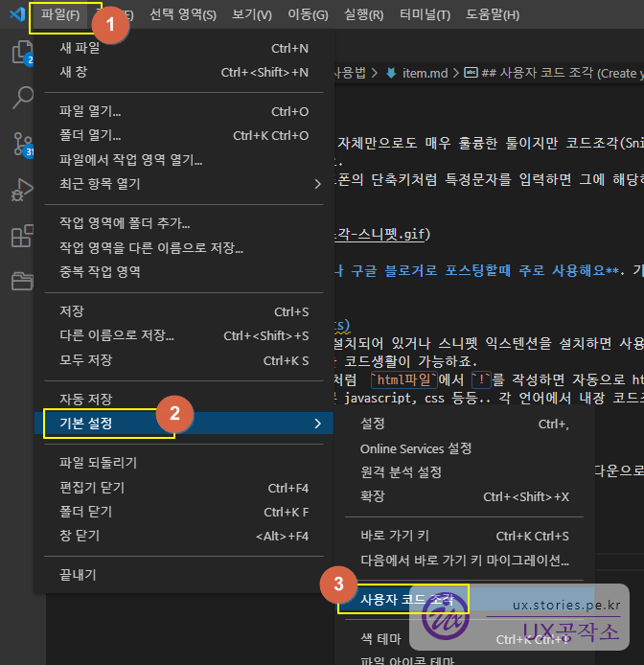Select 사용자 코드 조각 entry

point(464,599)
